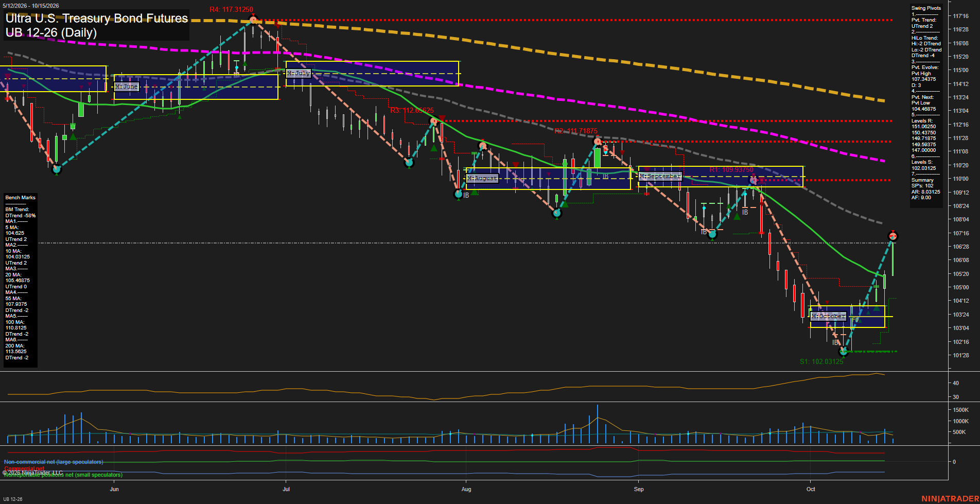The image size is (980, 504).
Task: Click the 110'00 price axis label
Action: 960,179
